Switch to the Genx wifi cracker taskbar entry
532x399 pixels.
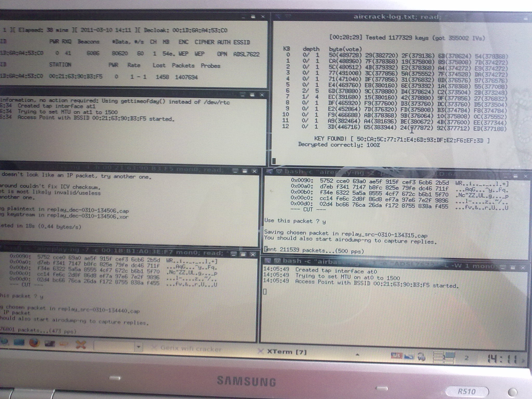[x=187, y=348]
